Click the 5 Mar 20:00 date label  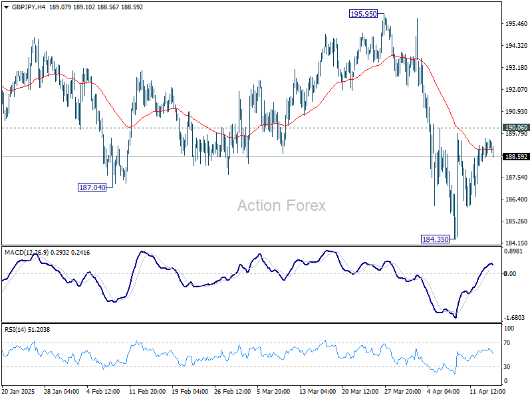(x=273, y=392)
